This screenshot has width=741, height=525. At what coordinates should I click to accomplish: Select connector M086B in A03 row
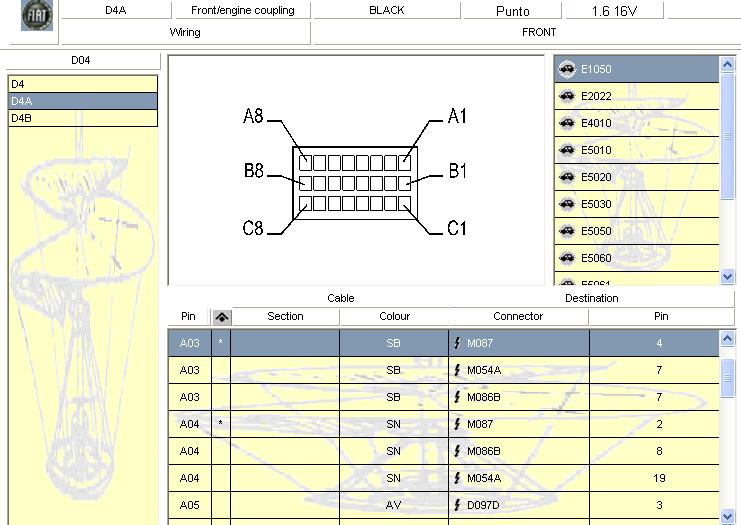point(519,397)
